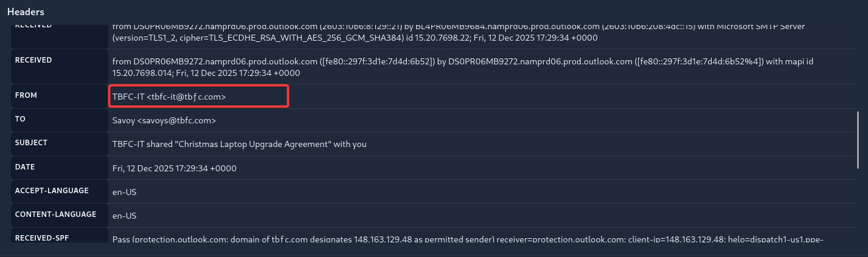
Task: Click the FROM header label
Action: point(26,96)
